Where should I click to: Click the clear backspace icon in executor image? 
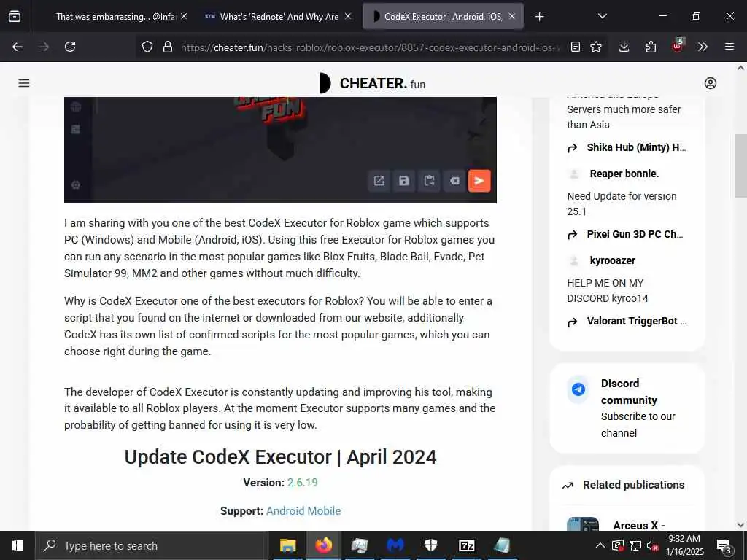tap(454, 181)
